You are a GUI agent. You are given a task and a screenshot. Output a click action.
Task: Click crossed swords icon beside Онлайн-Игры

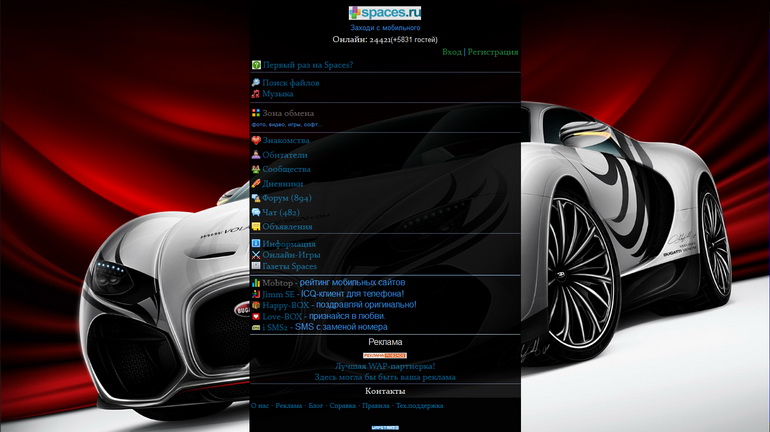256,255
